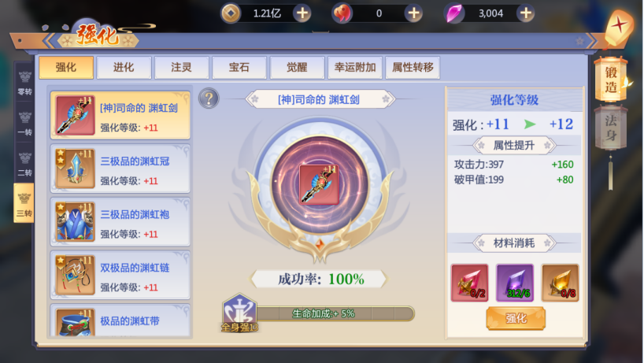Viewport: 644px width, 363px height.
Task: Select 三极品的渊虹冠 equipment item
Action: click(x=120, y=169)
